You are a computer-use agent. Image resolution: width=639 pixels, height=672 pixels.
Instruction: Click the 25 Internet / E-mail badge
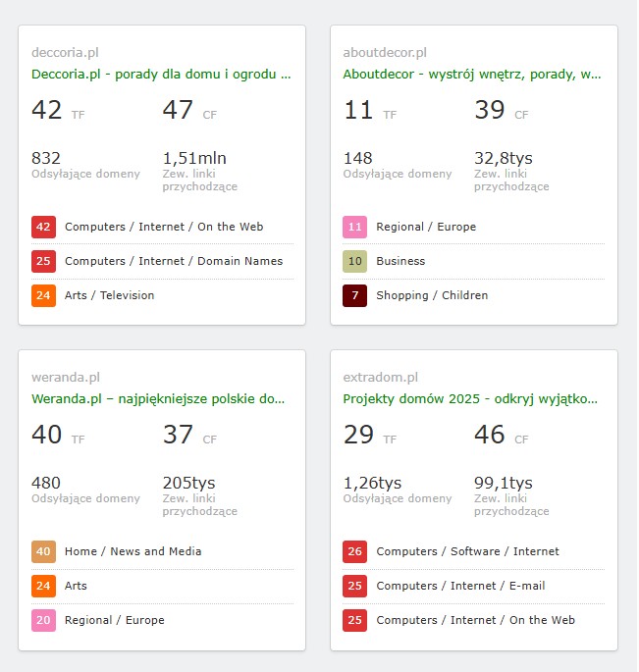tap(354, 586)
